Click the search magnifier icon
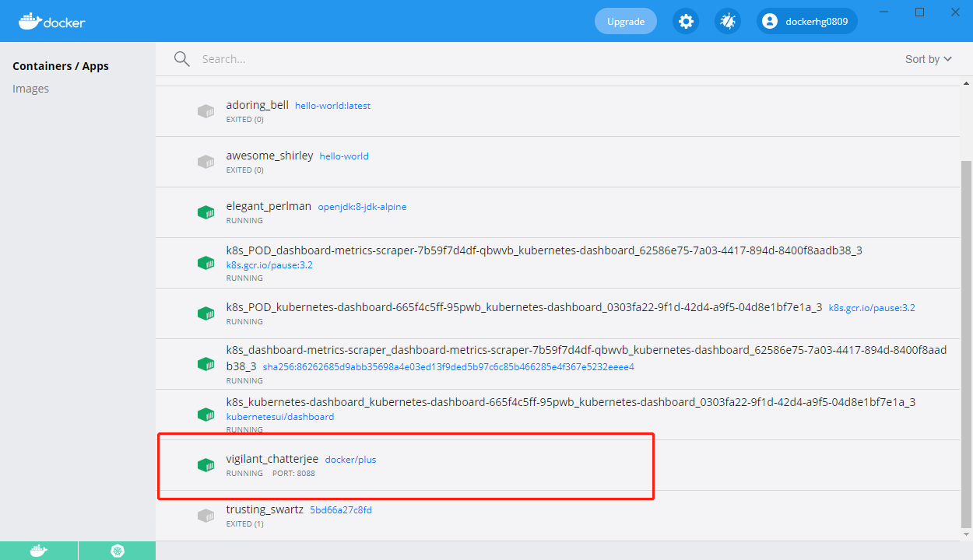 181,58
